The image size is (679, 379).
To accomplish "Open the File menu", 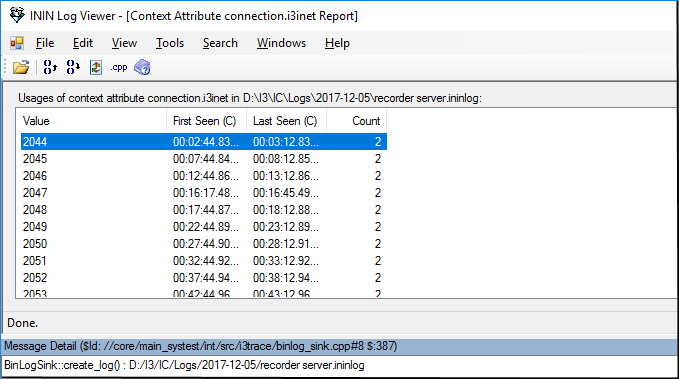I will tap(45, 43).
